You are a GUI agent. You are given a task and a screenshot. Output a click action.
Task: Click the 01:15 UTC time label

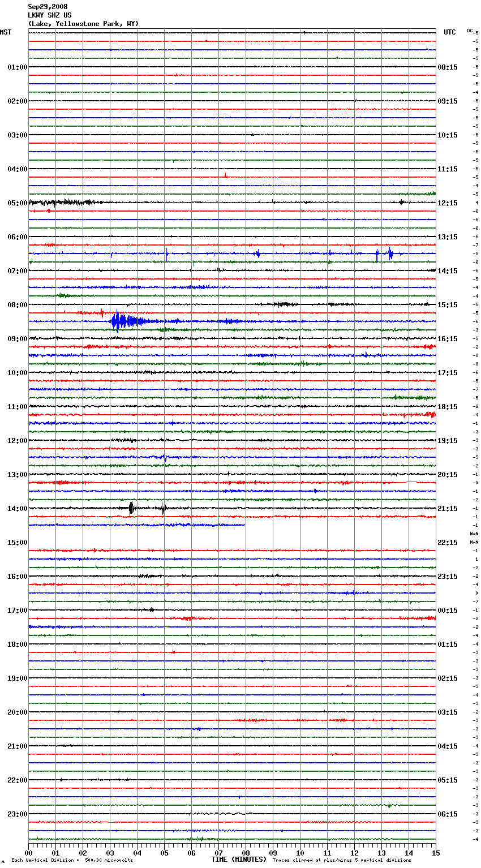click(x=448, y=644)
